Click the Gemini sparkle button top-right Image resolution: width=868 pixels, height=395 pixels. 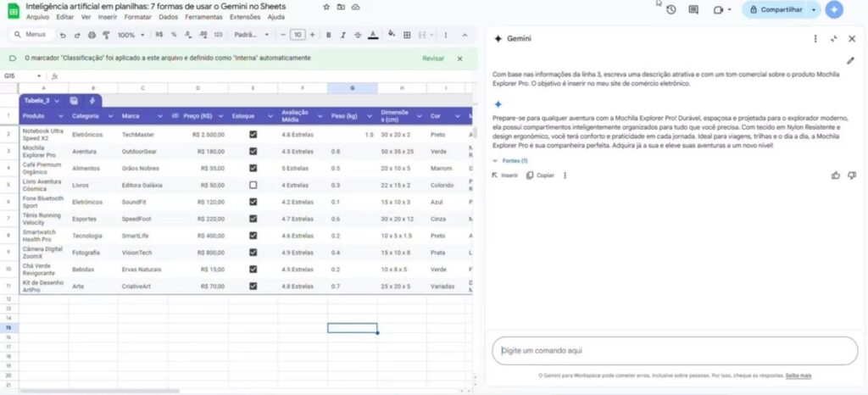(834, 9)
